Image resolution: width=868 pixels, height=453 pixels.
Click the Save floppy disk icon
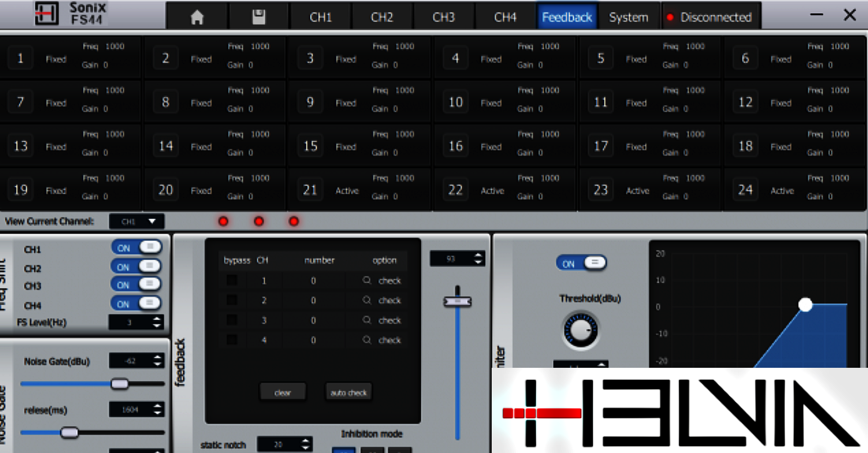(x=259, y=17)
